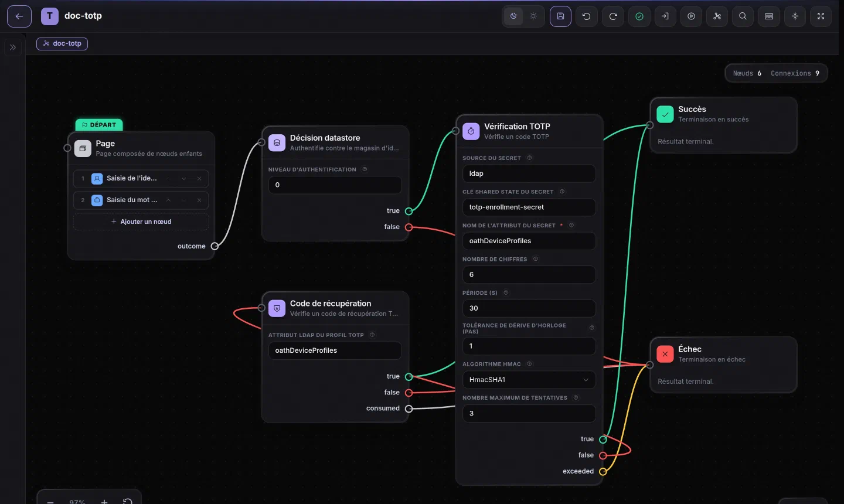Click the auto-layout graph icon in toolbar
Image resolution: width=844 pixels, height=504 pixels.
click(x=717, y=16)
